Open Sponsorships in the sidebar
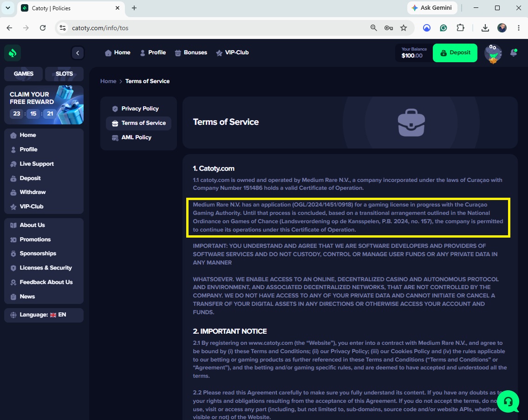The image size is (528, 420). click(x=44, y=253)
